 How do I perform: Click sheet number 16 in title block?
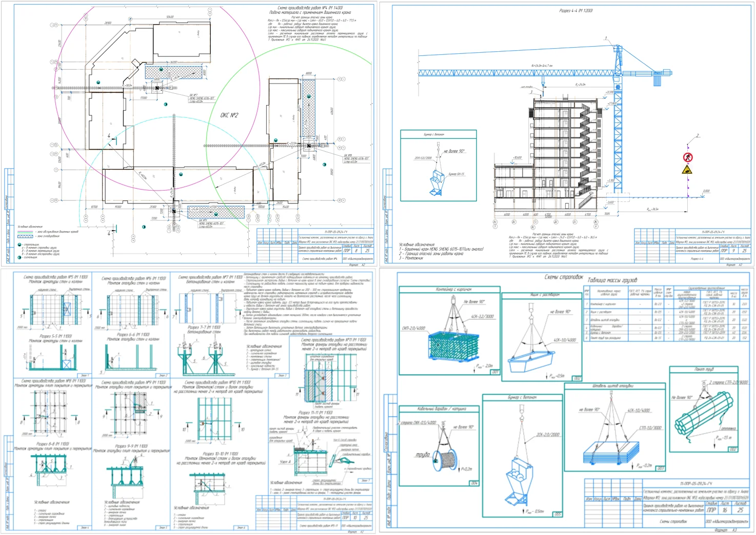725,510
